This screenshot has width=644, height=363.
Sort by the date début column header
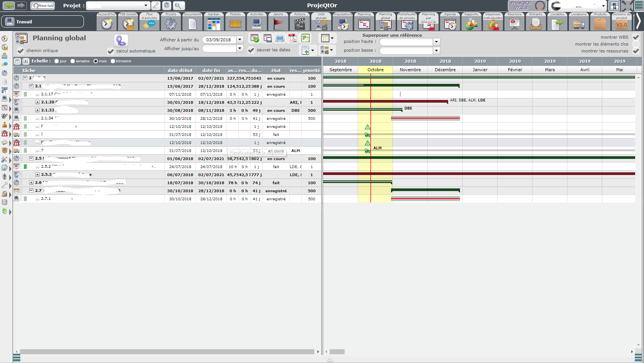(180, 70)
